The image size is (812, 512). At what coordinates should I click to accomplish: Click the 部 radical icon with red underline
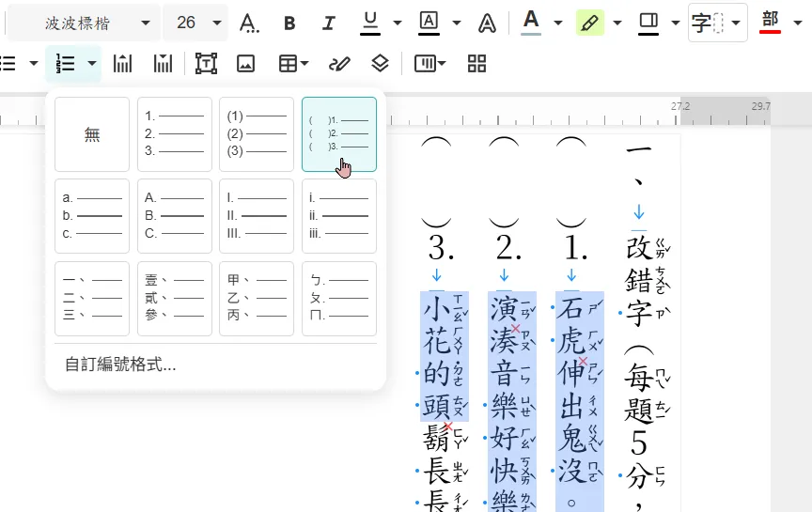pyautogui.click(x=770, y=22)
